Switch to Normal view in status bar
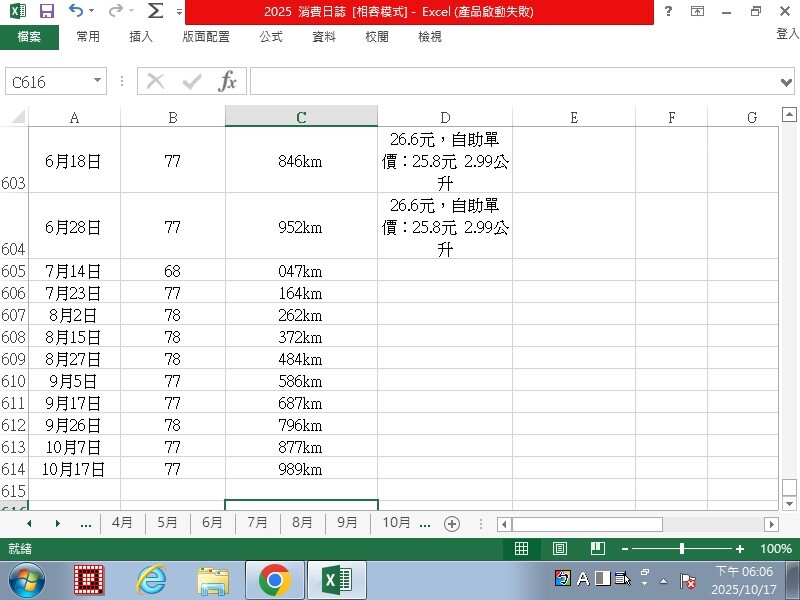 tap(521, 549)
